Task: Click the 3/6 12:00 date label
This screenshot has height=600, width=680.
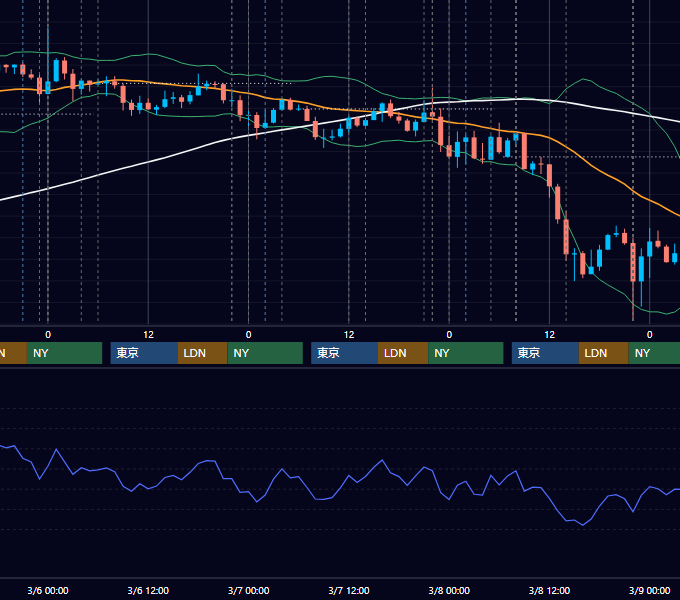Action: (148, 590)
